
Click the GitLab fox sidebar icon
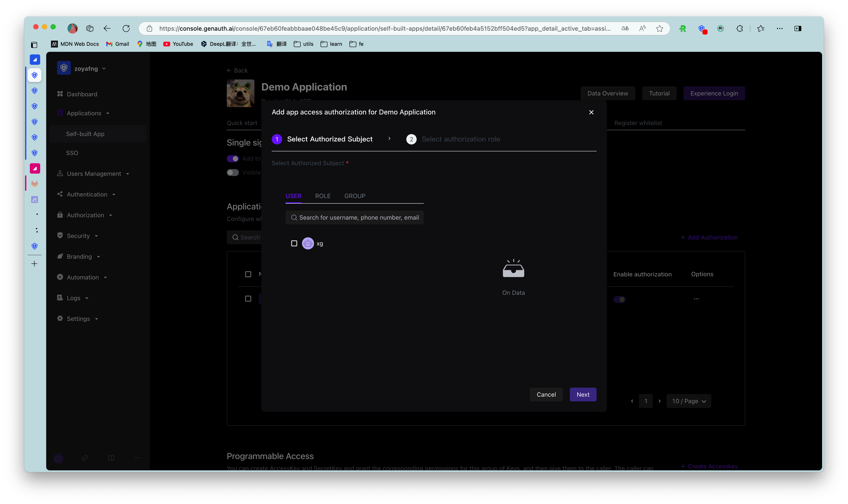[x=35, y=184]
